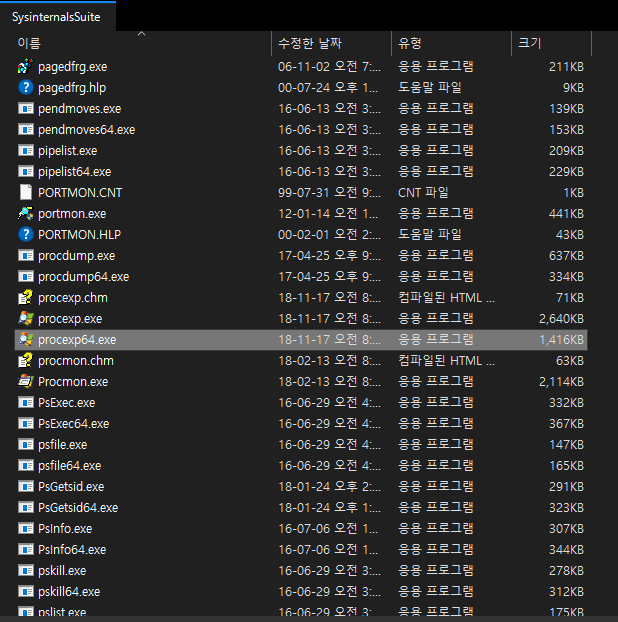This screenshot has width=618, height=622.
Task: Select the file name pskill64.exe
Action: coord(69,592)
